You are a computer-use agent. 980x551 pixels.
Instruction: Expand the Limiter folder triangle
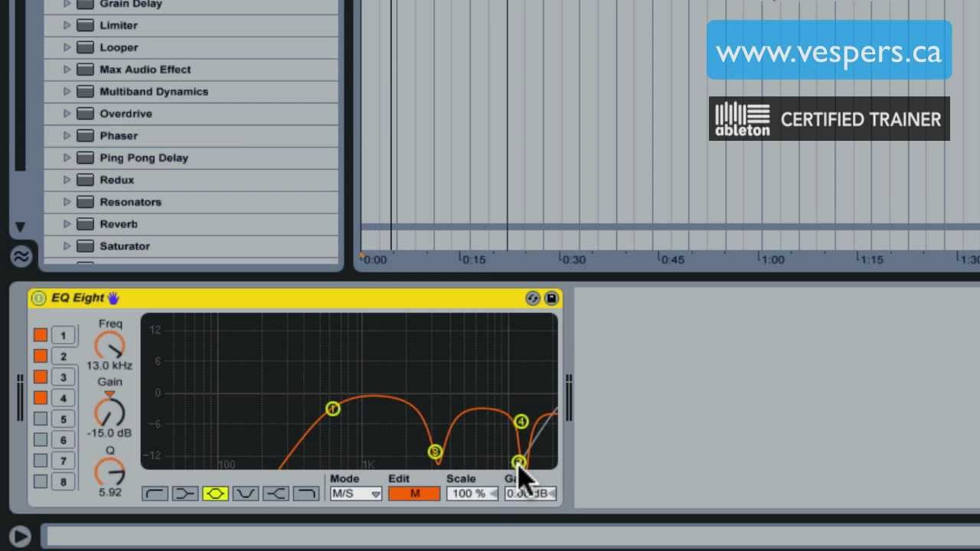(x=67, y=25)
